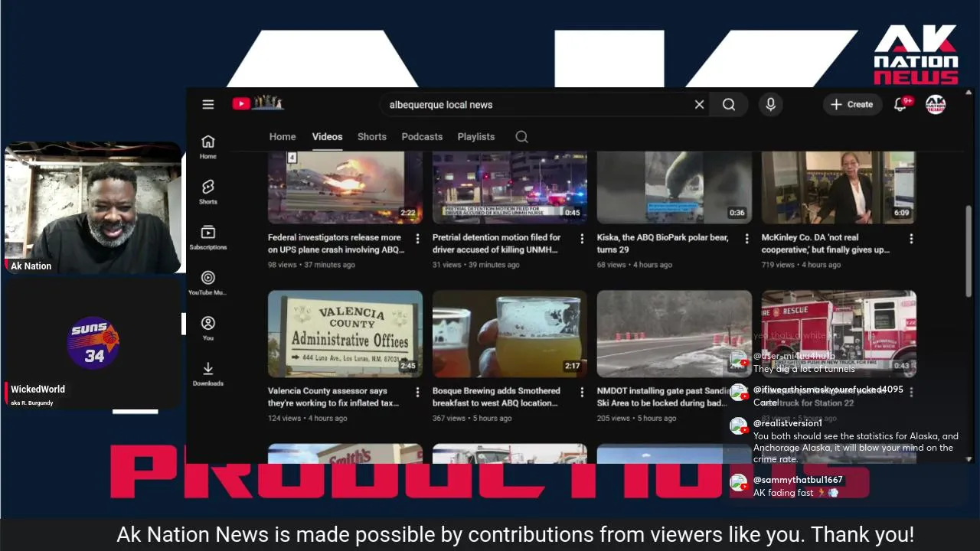Click the YouTube logo
This screenshot has width=980, height=551.
(x=258, y=103)
